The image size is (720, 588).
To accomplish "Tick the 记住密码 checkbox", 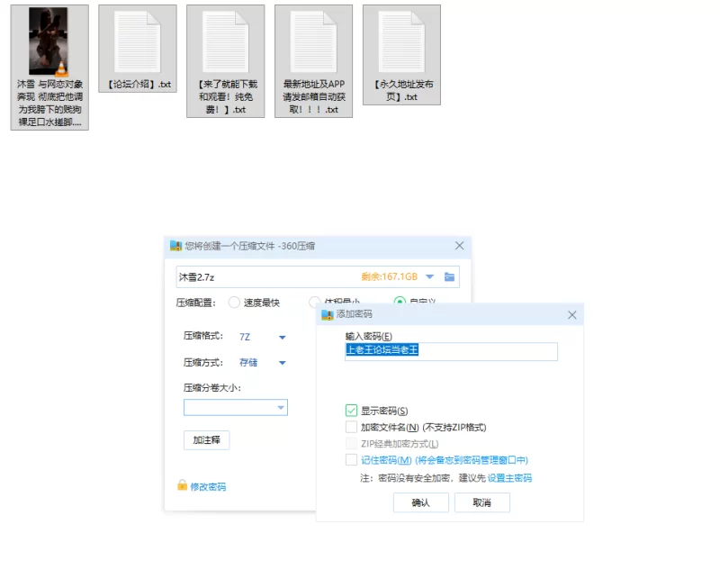I will [352, 460].
